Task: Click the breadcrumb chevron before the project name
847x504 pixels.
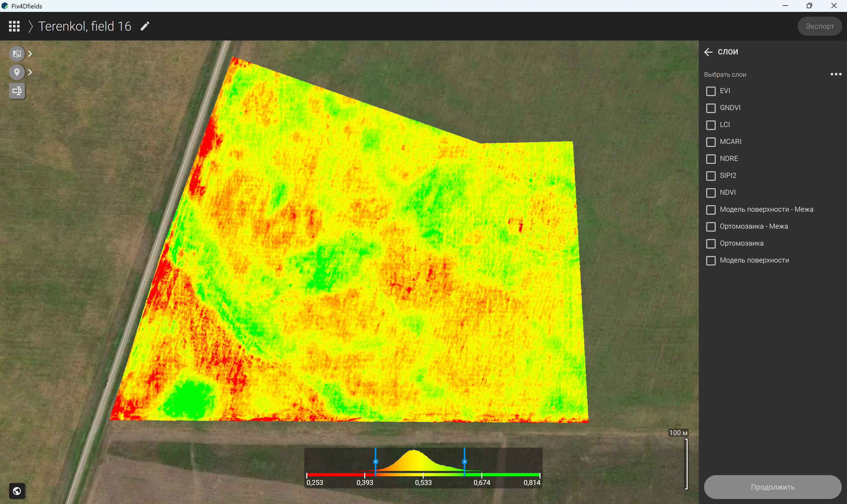Action: (x=30, y=26)
